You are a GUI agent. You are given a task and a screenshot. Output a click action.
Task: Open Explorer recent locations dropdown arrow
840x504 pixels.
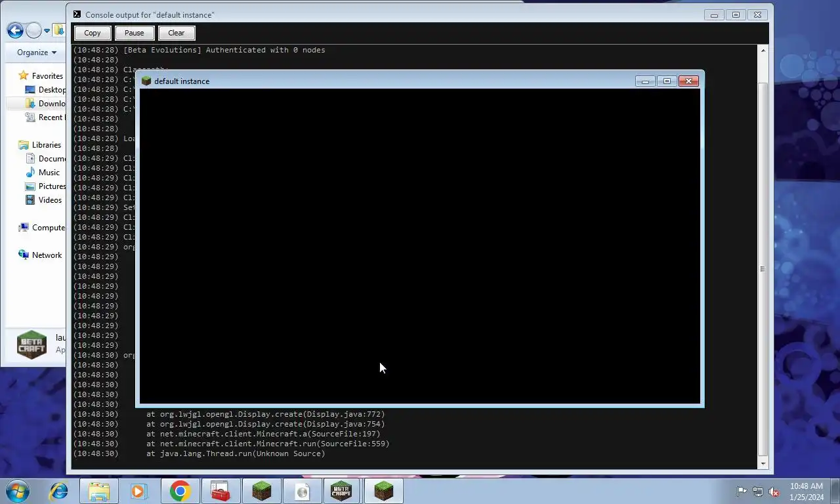click(47, 31)
